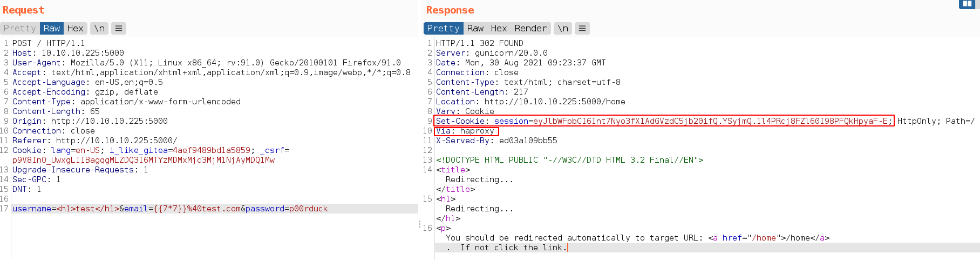This screenshot has width=980, height=260.
Task: Click the side-by-side layout icon at top right
Action: point(967,4)
